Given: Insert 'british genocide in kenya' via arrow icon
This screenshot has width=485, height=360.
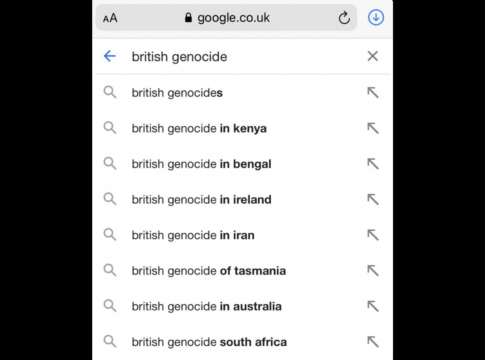Looking at the screenshot, I should (373, 128).
